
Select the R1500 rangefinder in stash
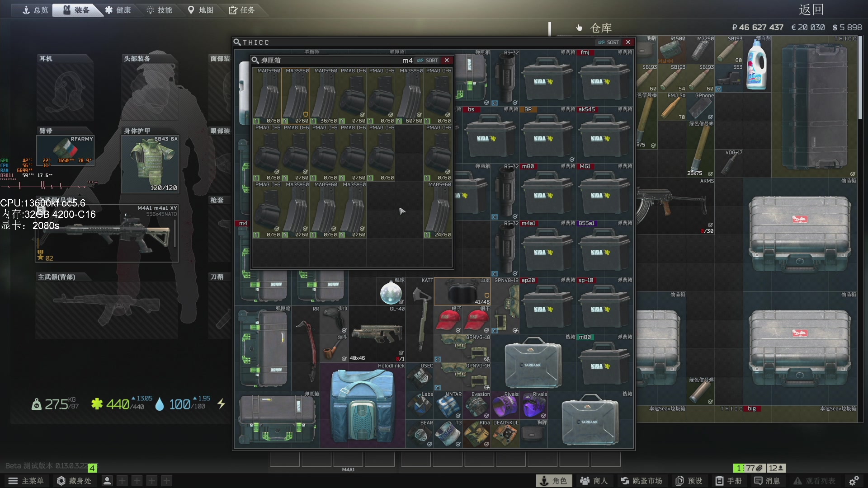pyautogui.click(x=672, y=50)
